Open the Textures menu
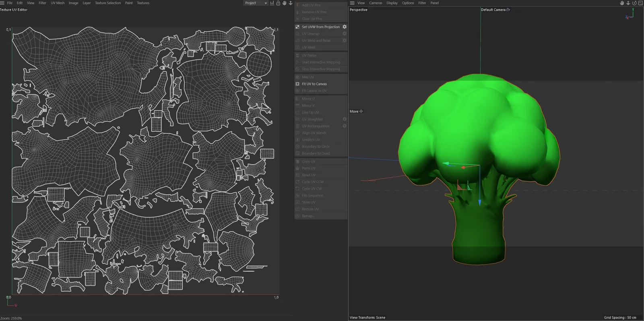Screen dimensions: 644x321 pyautogui.click(x=143, y=3)
